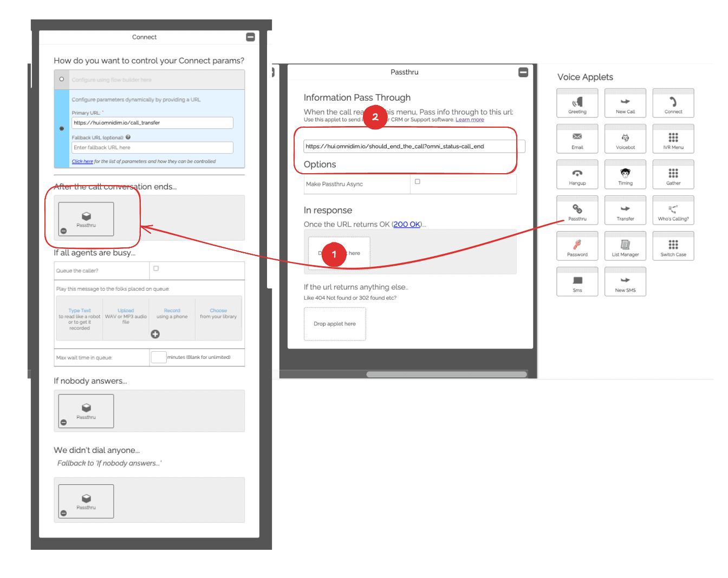
Task: Select the Who's Calling applet icon
Action: tap(673, 210)
